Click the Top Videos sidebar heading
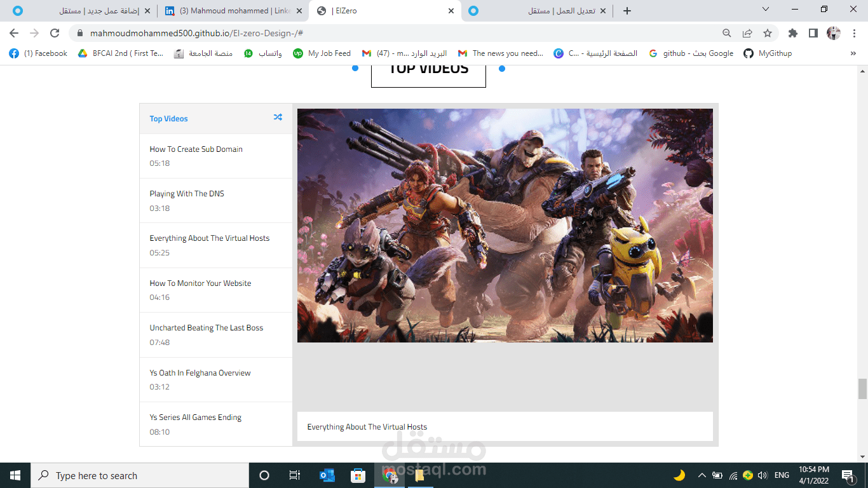Screen dimensions: 868x488 coord(168,119)
